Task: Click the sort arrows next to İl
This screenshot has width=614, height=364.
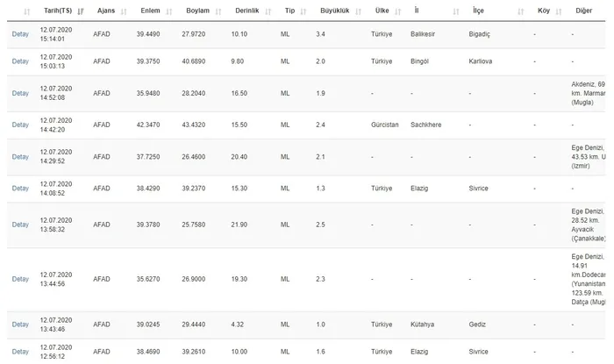Action: point(457,11)
